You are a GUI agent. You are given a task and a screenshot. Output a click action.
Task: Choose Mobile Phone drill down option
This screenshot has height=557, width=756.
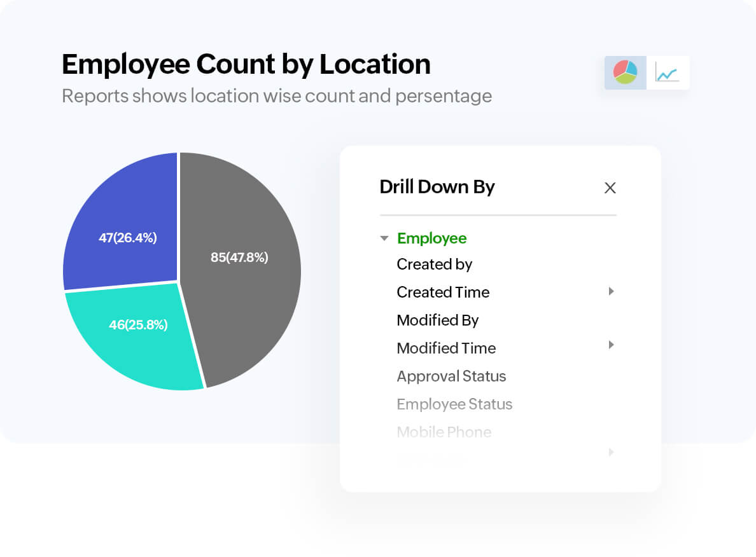click(444, 432)
